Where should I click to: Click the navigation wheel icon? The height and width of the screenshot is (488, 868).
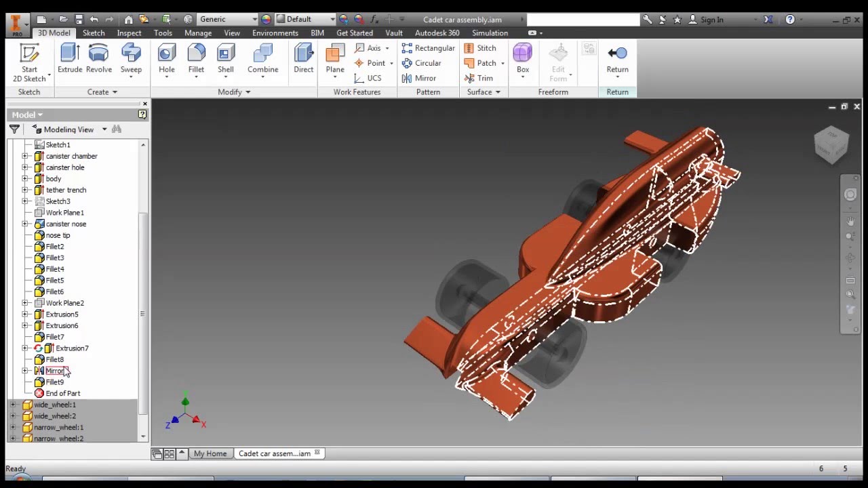click(x=850, y=195)
